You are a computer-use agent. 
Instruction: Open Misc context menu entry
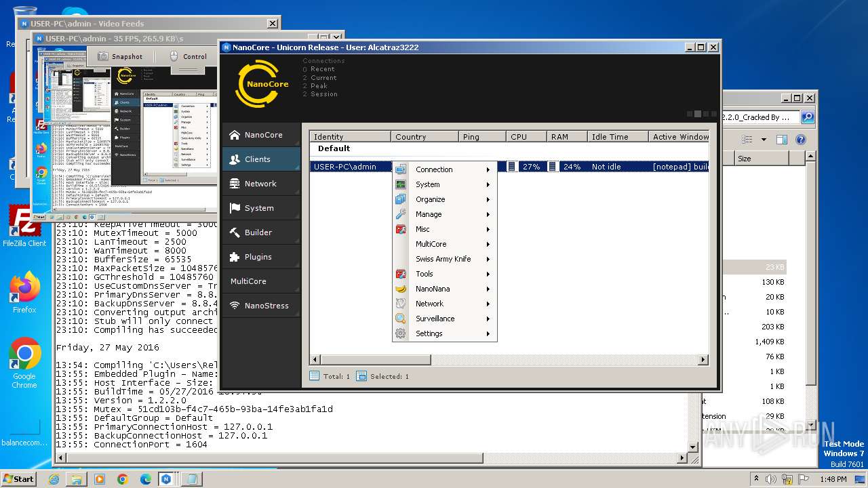click(x=444, y=229)
